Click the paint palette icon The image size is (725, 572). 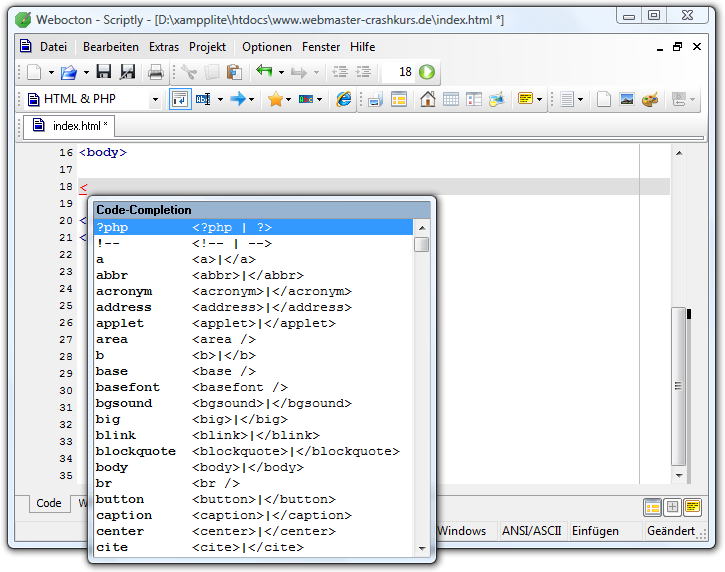[x=650, y=99]
